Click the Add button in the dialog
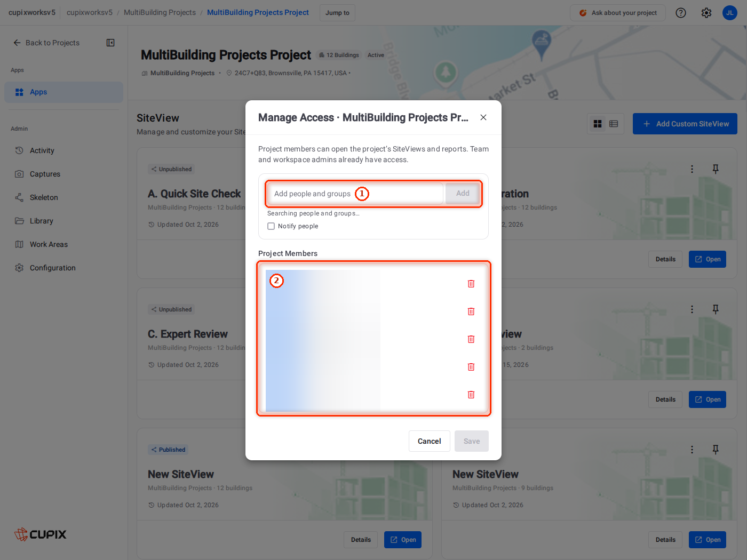 pos(463,194)
